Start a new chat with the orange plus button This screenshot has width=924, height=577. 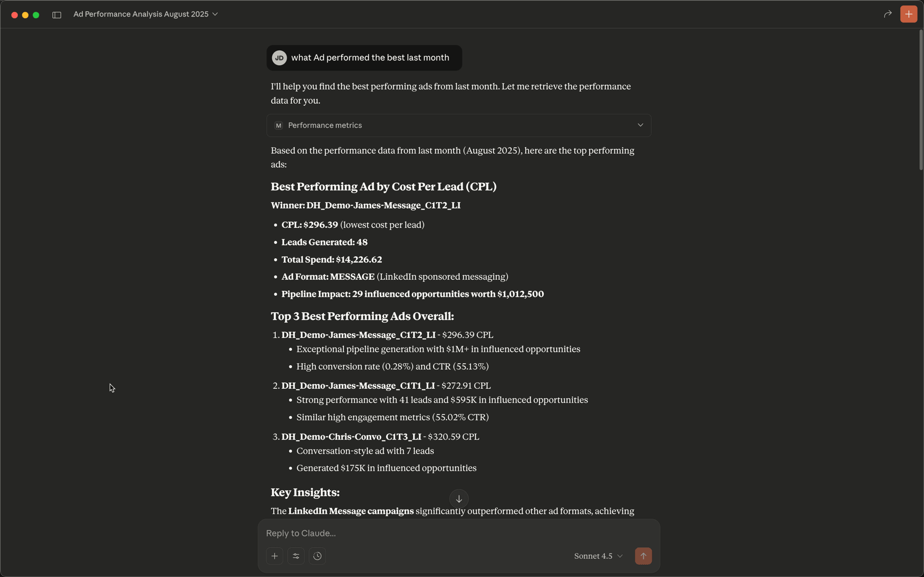coord(908,14)
